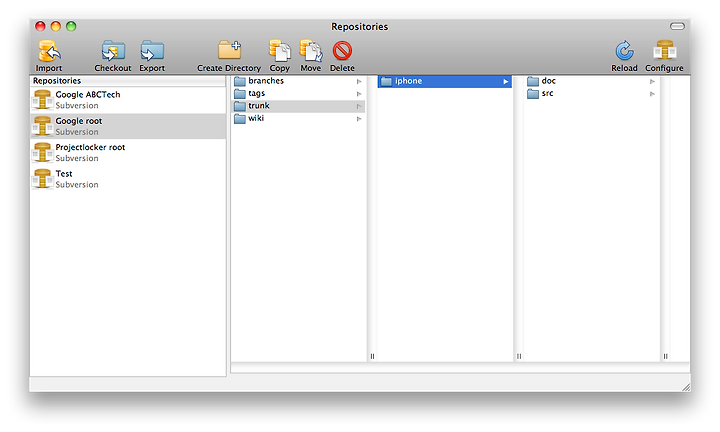This screenshot has height=432, width=720.
Task: Select the 'Google root' repository name
Action: [79, 121]
